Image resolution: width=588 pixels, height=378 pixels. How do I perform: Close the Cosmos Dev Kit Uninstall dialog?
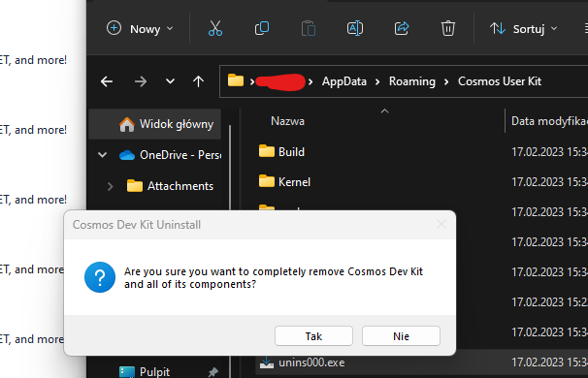point(441,225)
